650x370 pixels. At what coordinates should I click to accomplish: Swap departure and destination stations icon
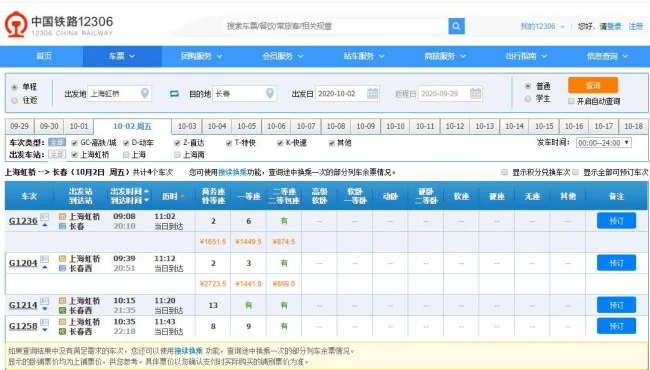[x=174, y=94]
